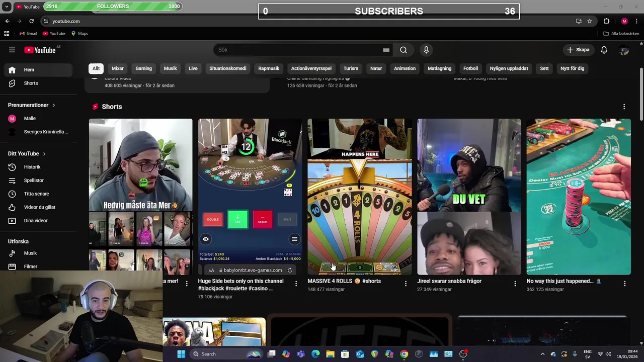Viewport: 644px width, 362px height.
Task: Click the Skapa create button
Action: tap(578, 50)
